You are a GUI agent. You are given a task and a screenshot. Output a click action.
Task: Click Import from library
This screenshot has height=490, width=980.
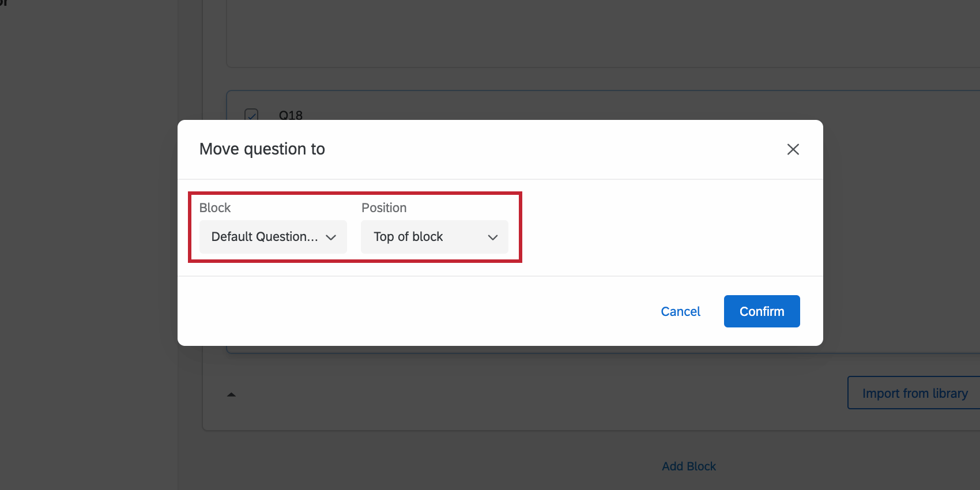(x=915, y=393)
